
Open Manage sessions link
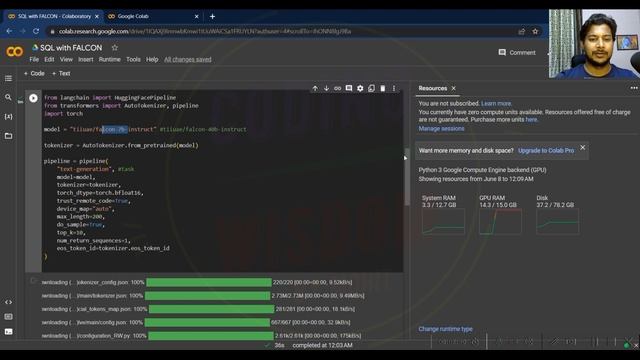441,129
